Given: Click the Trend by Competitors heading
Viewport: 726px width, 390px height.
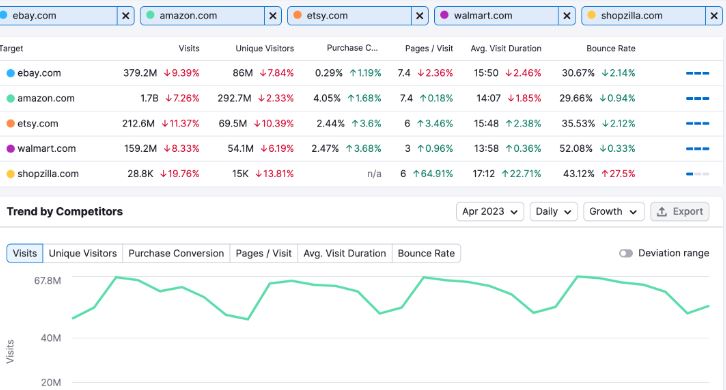Looking at the screenshot, I should coord(65,212).
